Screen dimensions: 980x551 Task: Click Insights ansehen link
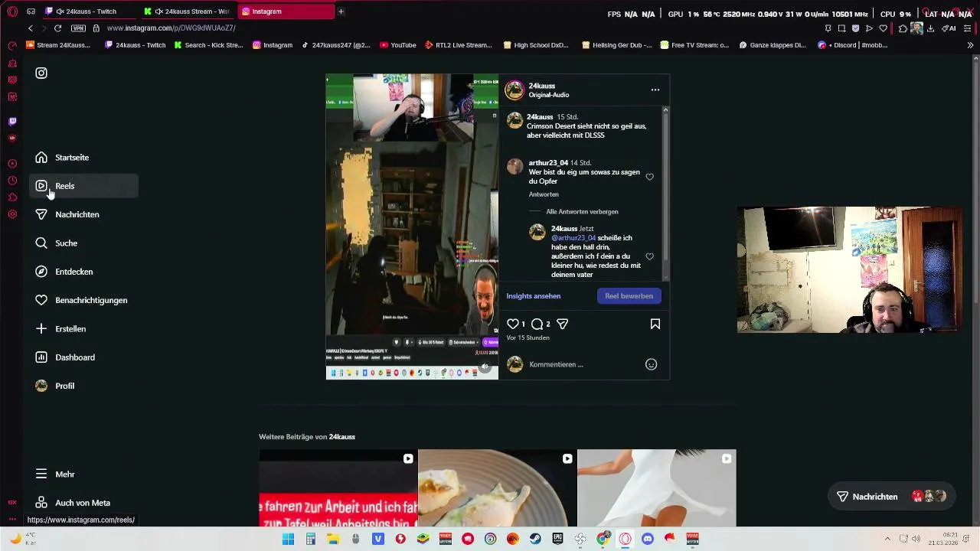(534, 296)
